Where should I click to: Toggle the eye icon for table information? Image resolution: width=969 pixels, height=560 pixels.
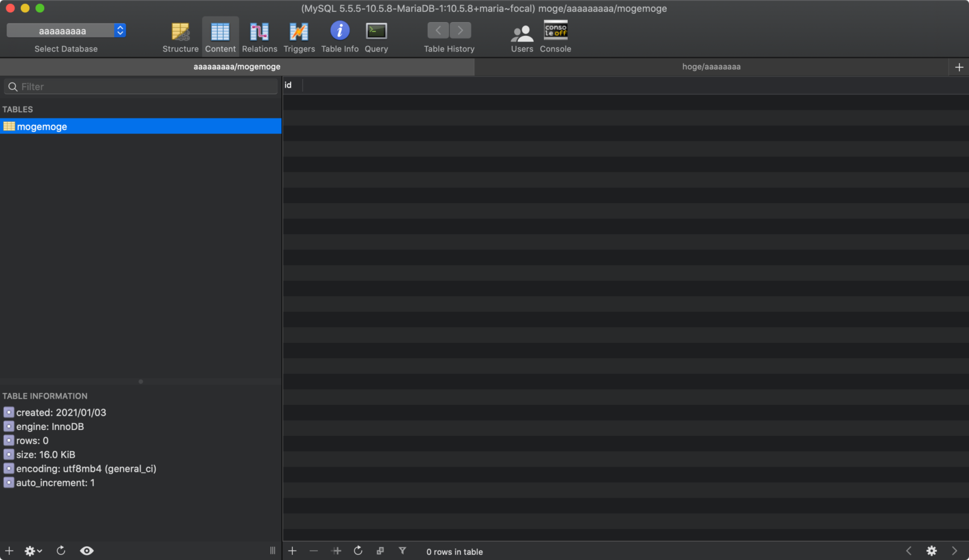coord(87,551)
